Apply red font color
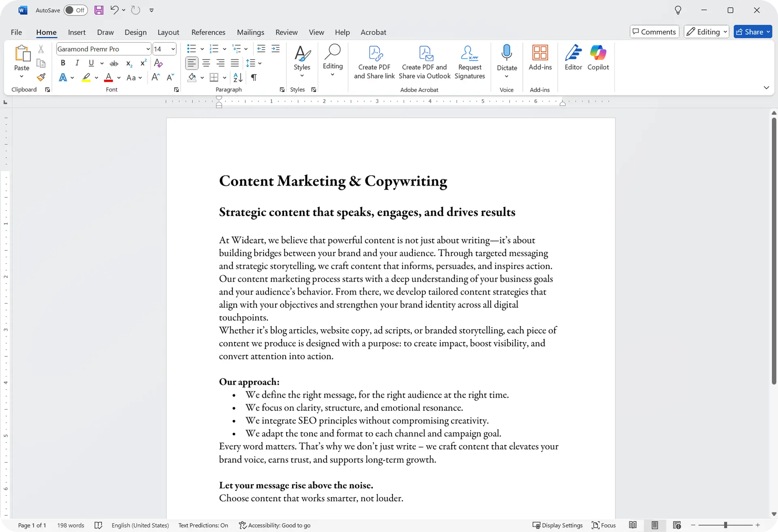 pos(109,77)
